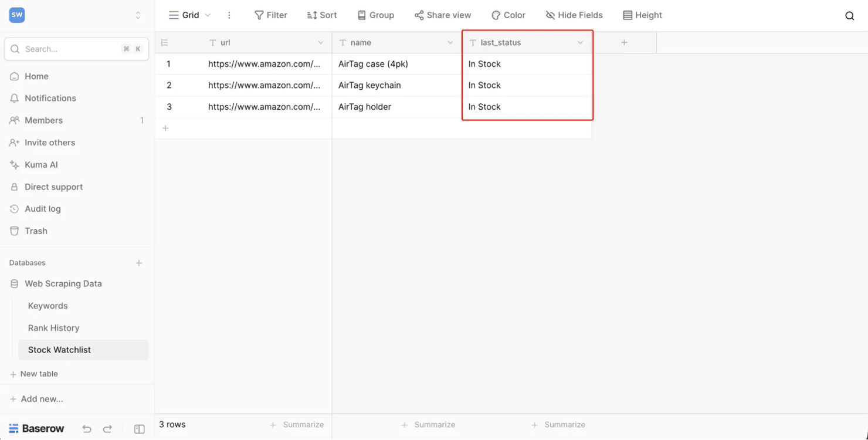This screenshot has height=440, width=868.
Task: Add a new row with plus icon
Action: tap(165, 128)
